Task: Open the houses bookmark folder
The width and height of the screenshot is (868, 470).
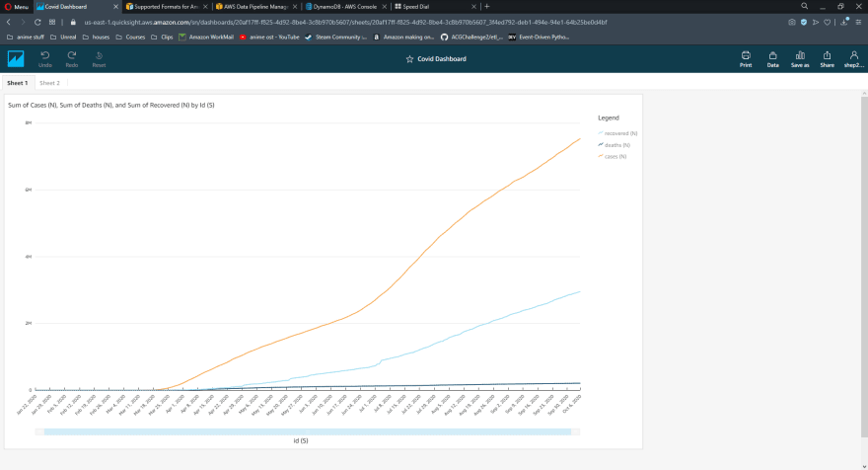Action: click(96, 38)
